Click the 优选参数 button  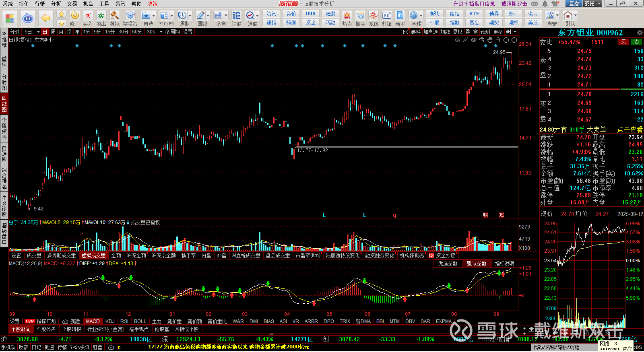448,263
